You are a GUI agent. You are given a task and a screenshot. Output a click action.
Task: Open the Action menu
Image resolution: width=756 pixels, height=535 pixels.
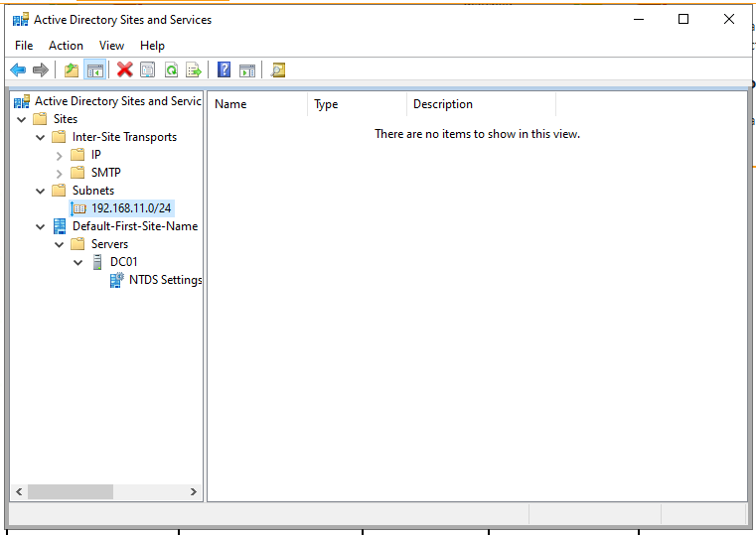click(66, 46)
